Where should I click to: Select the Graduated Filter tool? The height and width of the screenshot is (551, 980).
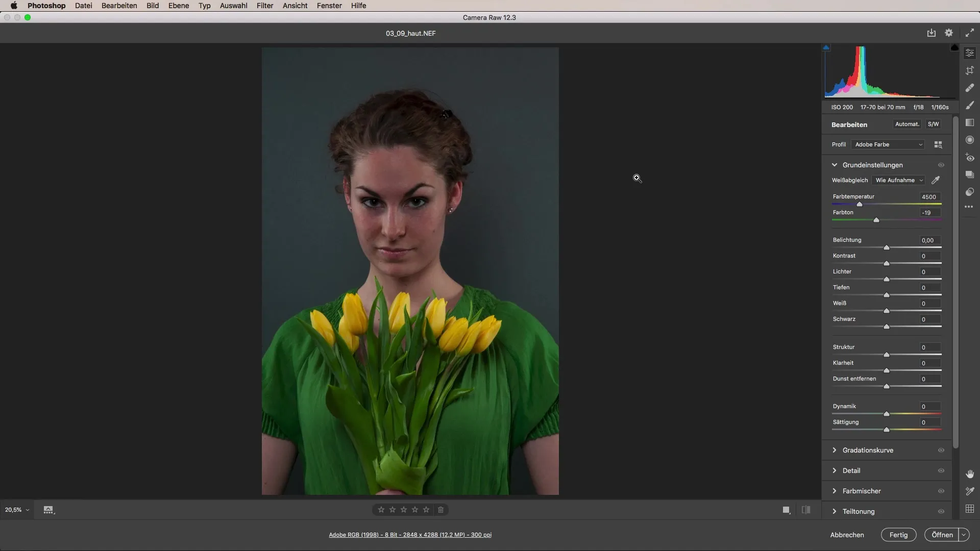tap(970, 122)
